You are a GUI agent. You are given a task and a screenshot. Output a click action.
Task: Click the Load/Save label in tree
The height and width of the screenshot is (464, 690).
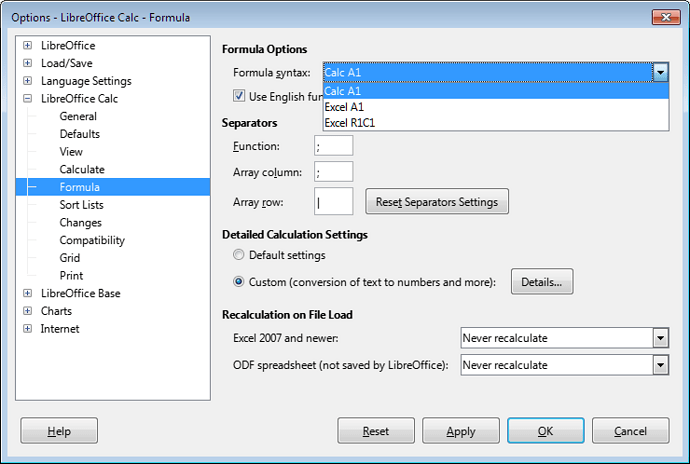click(x=66, y=63)
